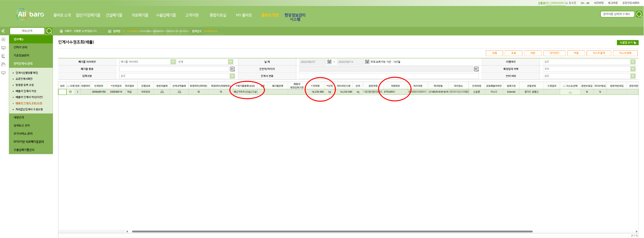Screen dimensions: 644x238
Task: Click the top-right site search magnifier icon
Action: (639, 14)
